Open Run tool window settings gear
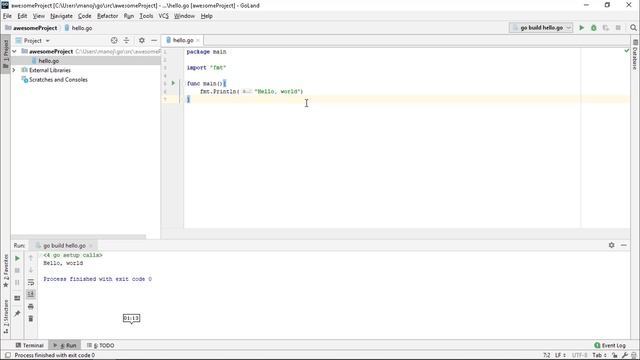The width and height of the screenshot is (640, 360). coord(611,245)
